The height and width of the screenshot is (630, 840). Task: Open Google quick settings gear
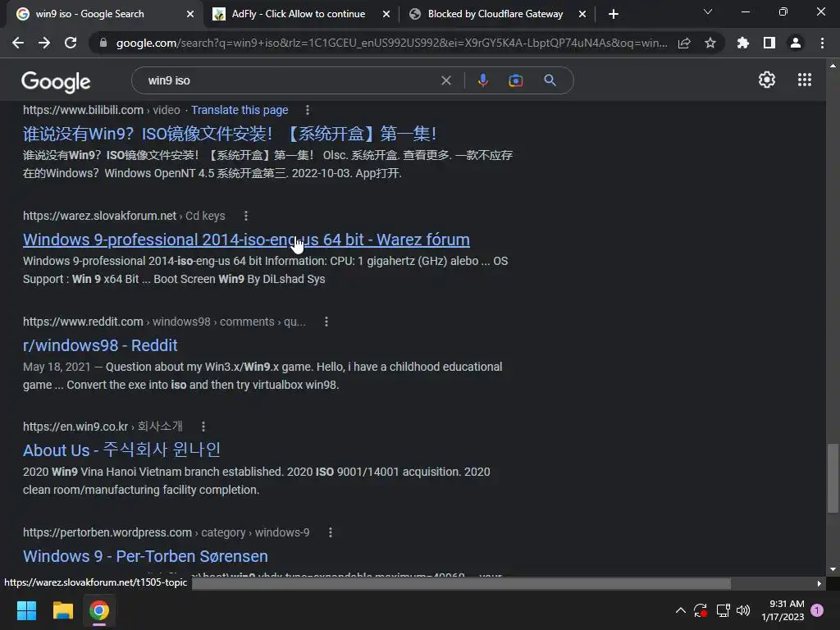click(767, 80)
